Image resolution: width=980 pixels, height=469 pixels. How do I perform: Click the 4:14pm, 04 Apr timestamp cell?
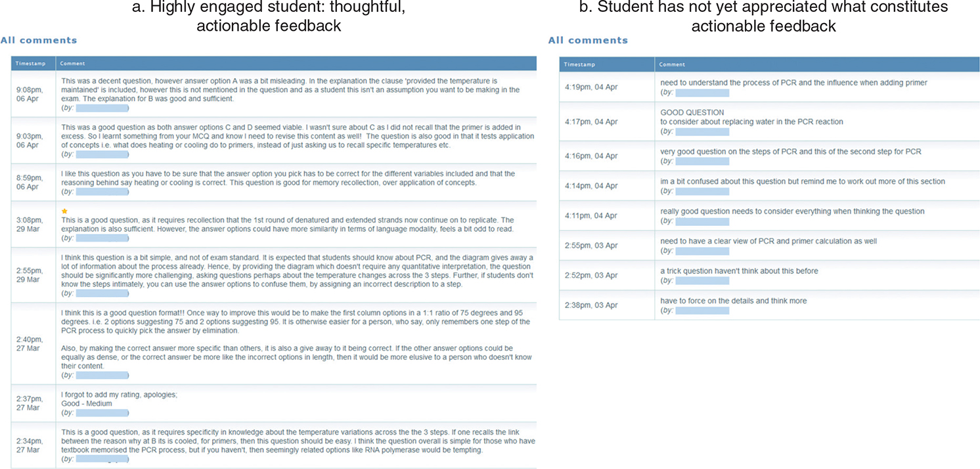click(591, 186)
